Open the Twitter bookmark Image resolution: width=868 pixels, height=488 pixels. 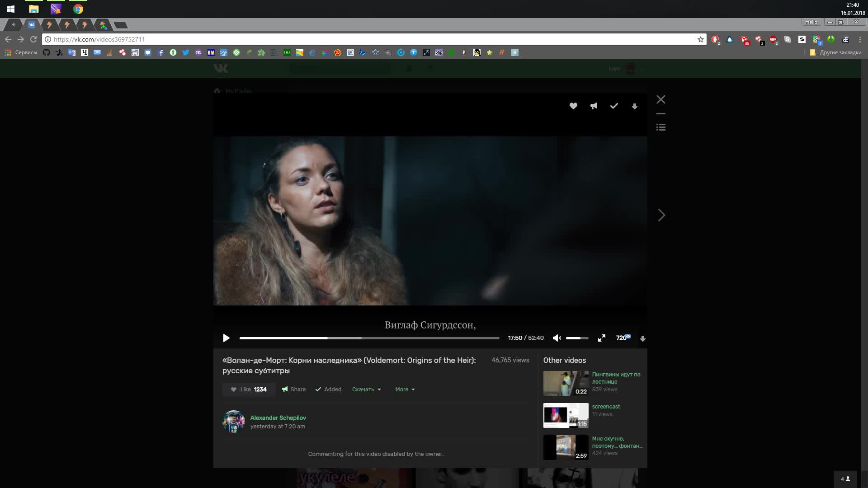coord(186,52)
